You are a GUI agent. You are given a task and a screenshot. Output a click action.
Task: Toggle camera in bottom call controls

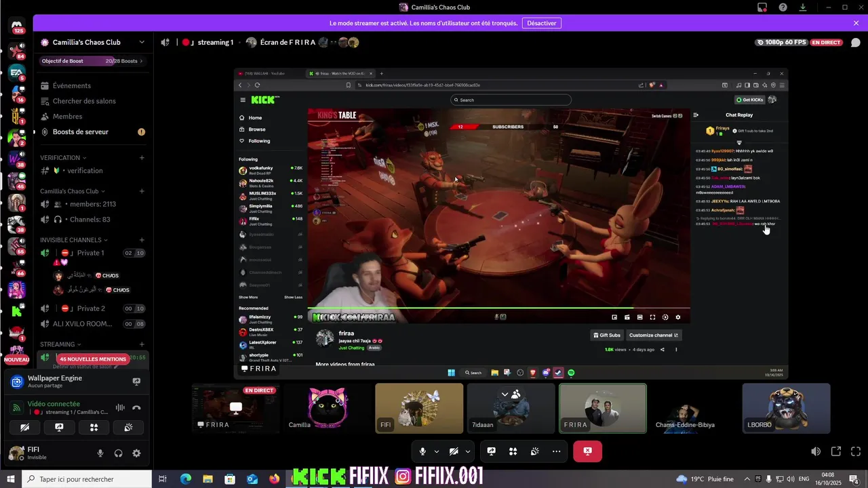[x=454, y=451]
